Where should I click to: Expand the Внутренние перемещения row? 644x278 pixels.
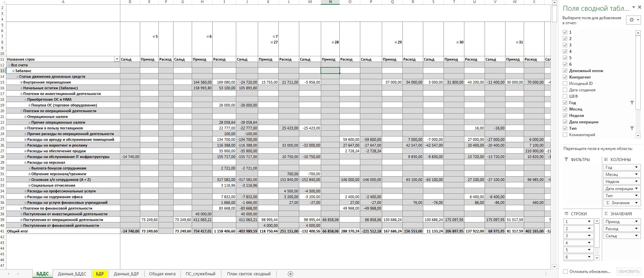pos(22,83)
